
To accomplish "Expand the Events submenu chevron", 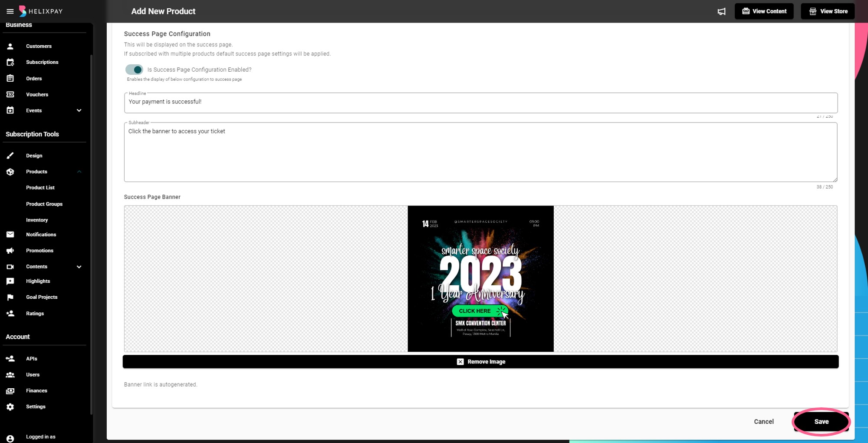I will click(x=79, y=110).
